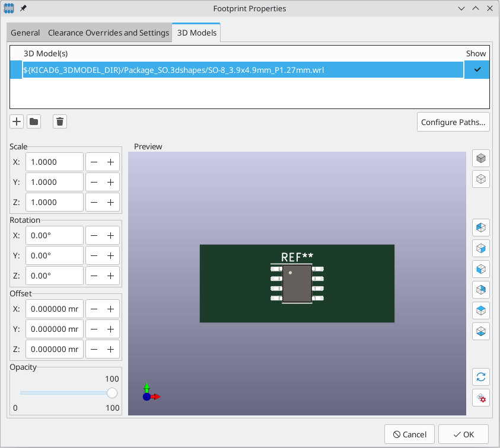Add a new 3D model row
Screen dimensions: 500x448
[x=17, y=121]
